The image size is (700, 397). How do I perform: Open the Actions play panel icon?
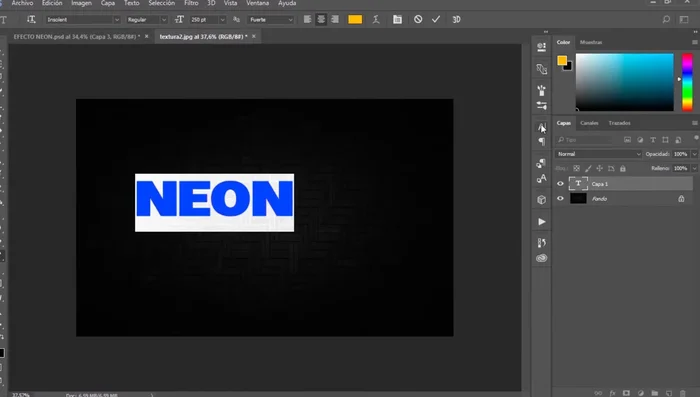tap(542, 221)
